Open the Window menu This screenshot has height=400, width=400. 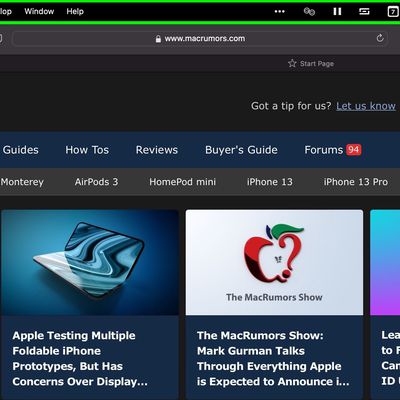click(39, 11)
